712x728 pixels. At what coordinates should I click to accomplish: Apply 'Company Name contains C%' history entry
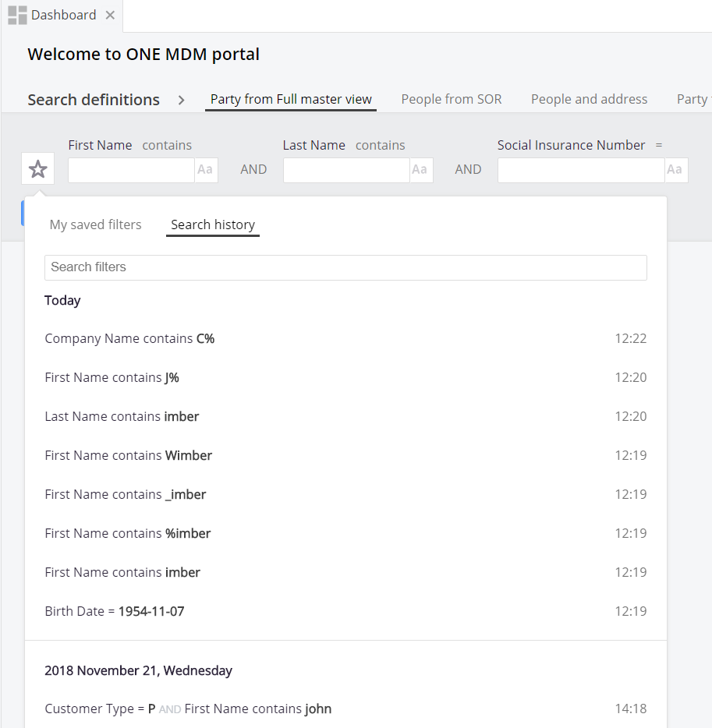tap(129, 338)
